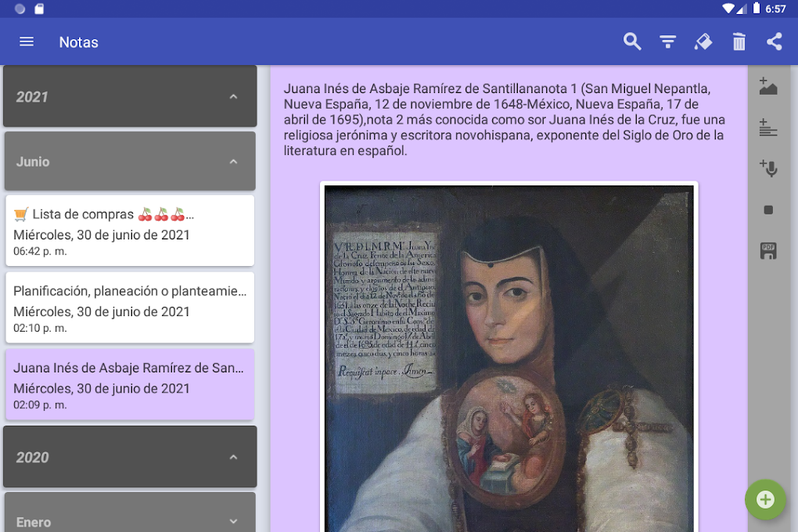
Task: Tap the 06:42 p. m. timestamp
Action: click(x=40, y=251)
